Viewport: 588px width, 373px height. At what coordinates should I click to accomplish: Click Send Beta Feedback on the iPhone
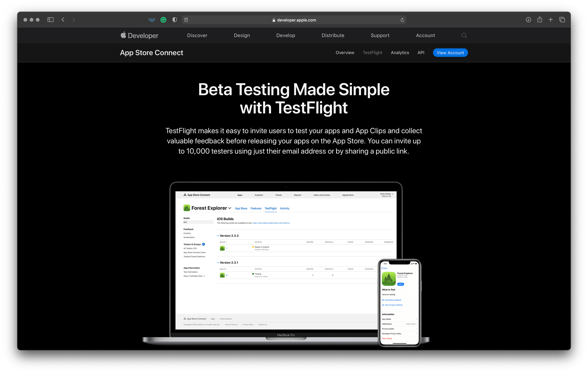click(x=392, y=300)
